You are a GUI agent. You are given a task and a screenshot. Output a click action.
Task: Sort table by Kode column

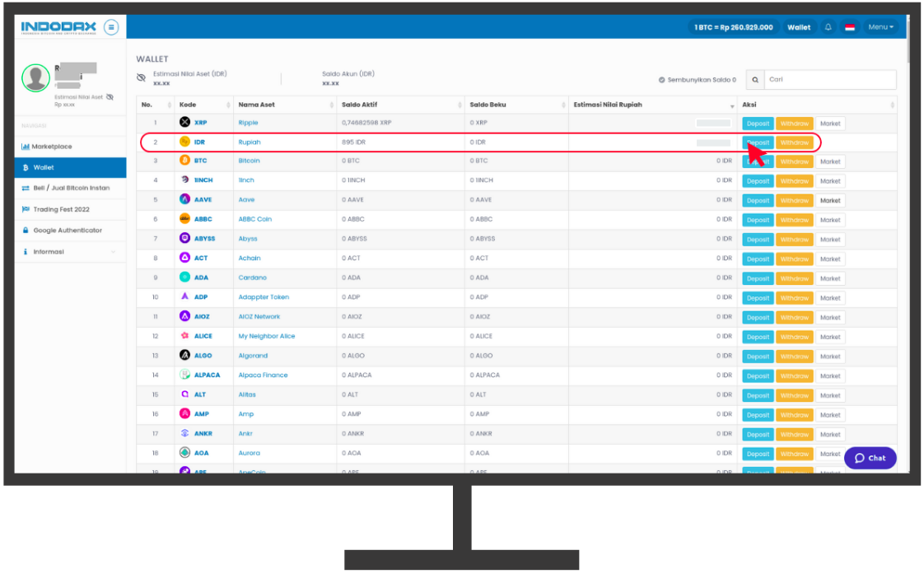point(204,105)
